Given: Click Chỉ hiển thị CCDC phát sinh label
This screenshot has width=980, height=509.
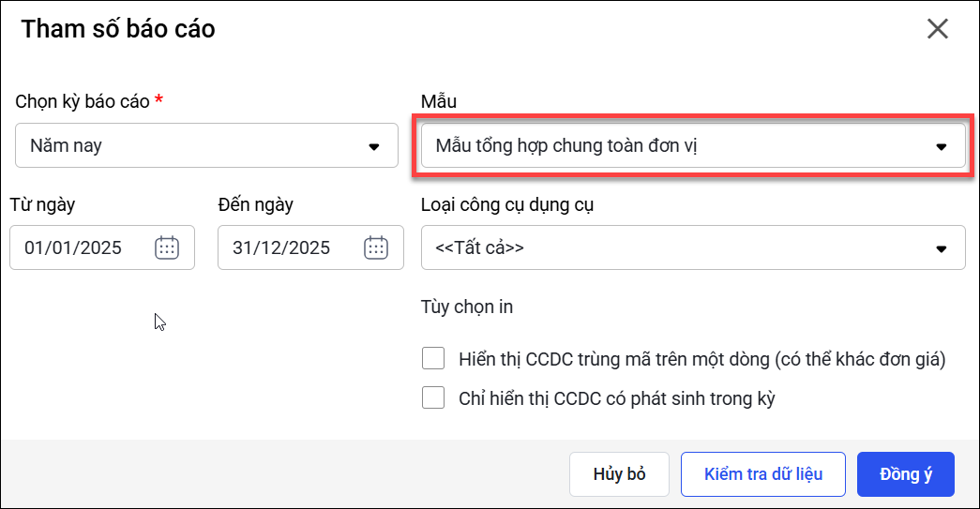Looking at the screenshot, I should point(617,398).
